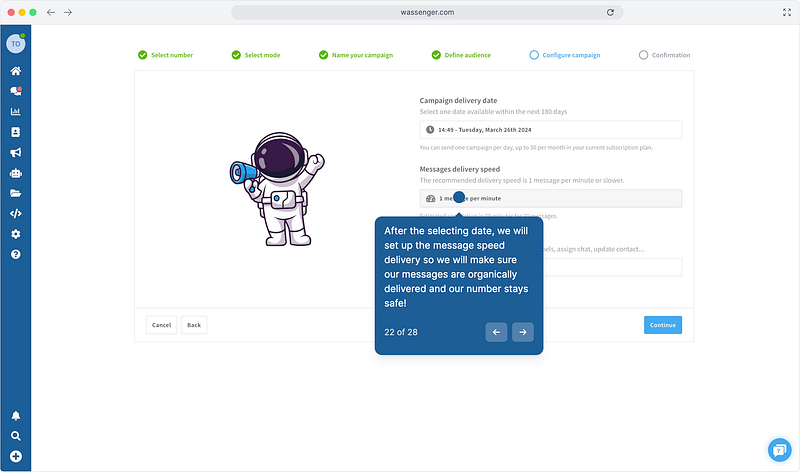Open the chatbot robot icon

15,173
